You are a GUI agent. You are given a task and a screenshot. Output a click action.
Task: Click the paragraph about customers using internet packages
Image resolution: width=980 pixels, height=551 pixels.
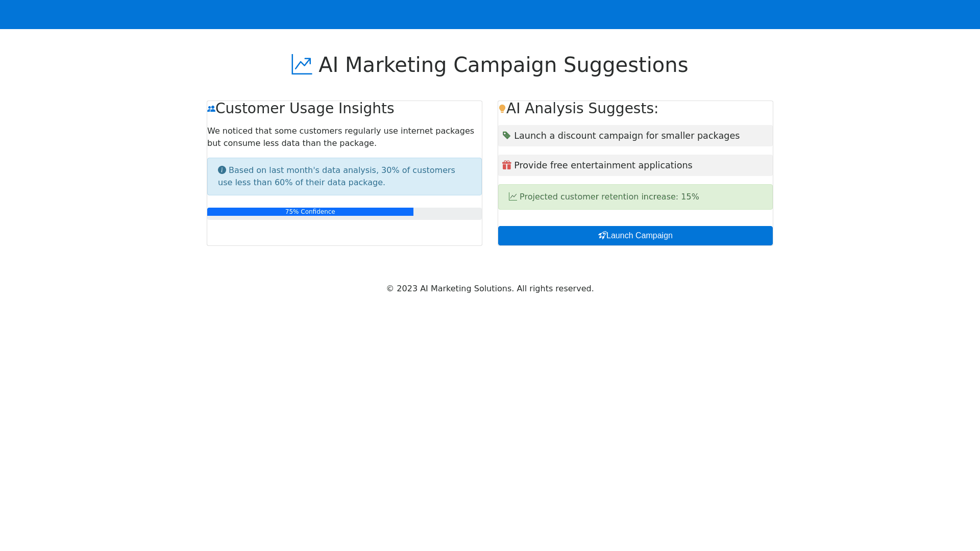pyautogui.click(x=340, y=137)
